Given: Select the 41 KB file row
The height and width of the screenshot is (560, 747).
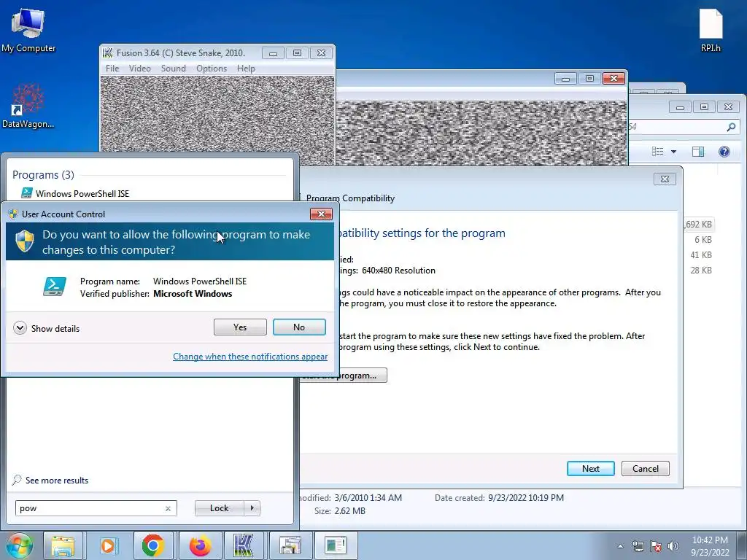Looking at the screenshot, I should tap(701, 254).
